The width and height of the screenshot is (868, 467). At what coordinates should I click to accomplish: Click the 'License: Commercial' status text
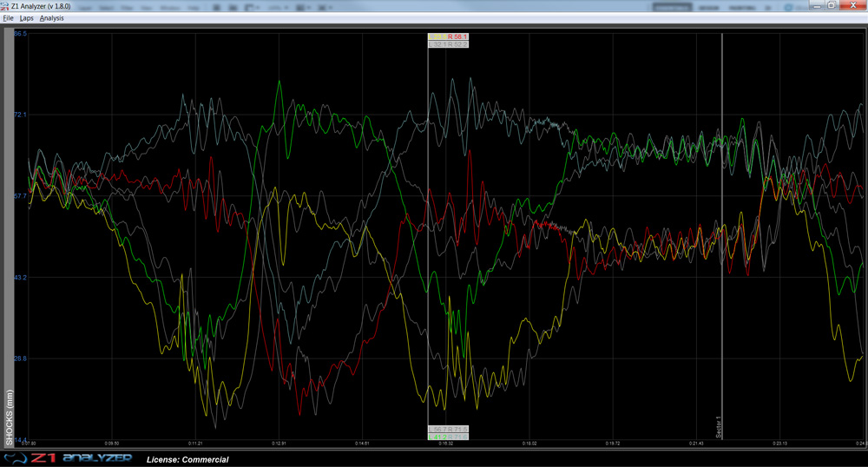click(187, 459)
